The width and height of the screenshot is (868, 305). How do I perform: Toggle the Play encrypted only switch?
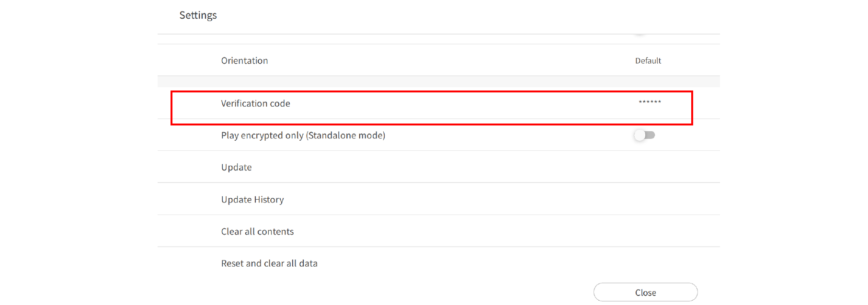644,136
